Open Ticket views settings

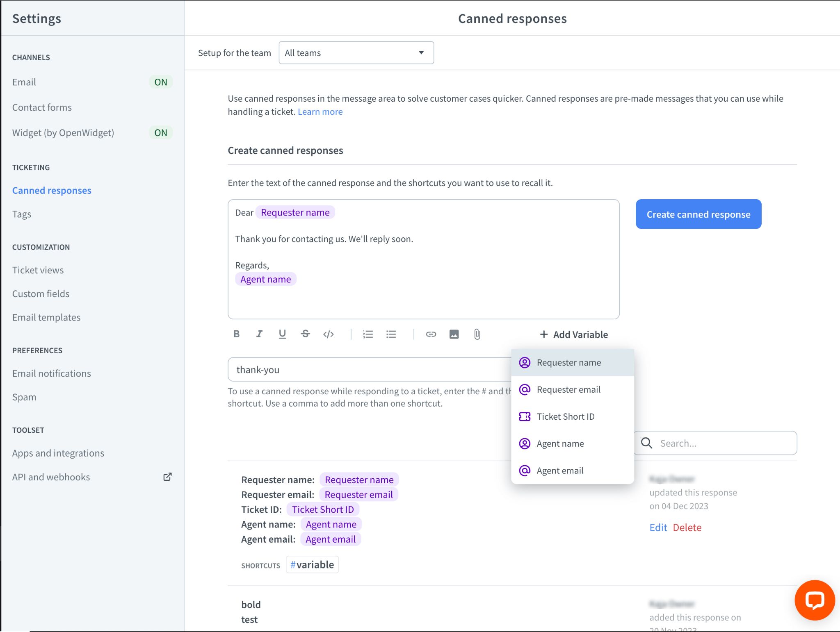[38, 270]
